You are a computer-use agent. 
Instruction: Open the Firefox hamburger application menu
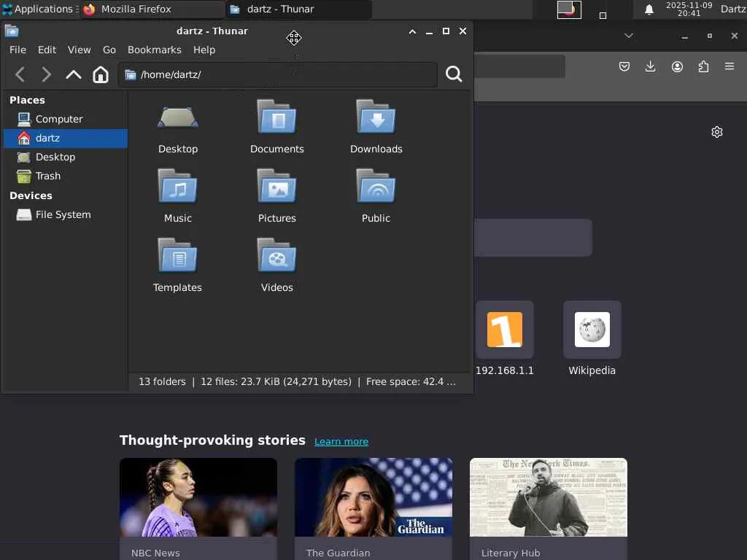pyautogui.click(x=729, y=66)
